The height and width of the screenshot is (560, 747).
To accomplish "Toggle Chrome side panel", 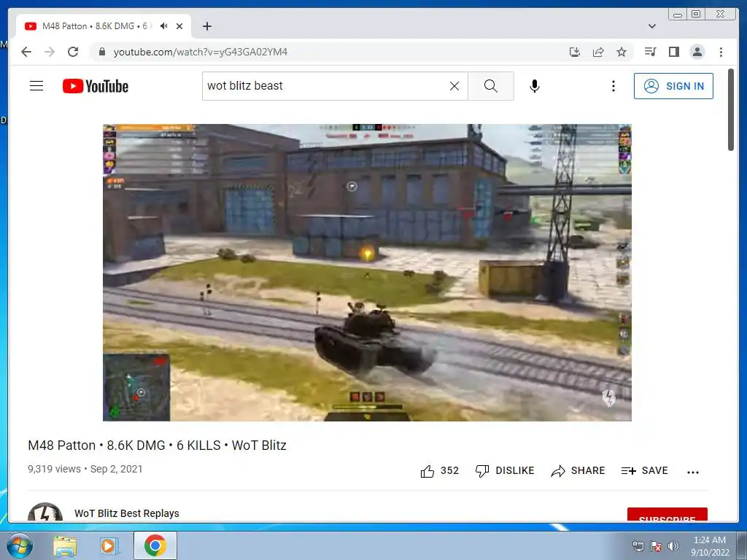I will click(x=673, y=52).
